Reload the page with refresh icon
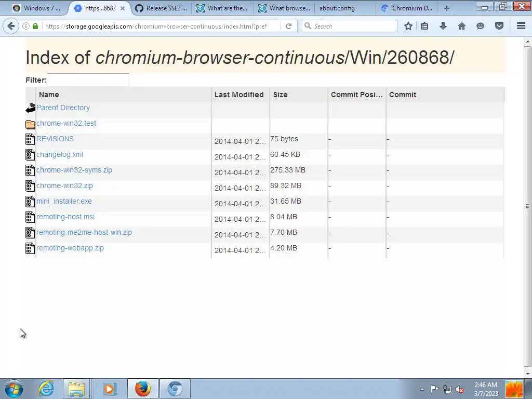Screen dimensions: 532x399 (x=289, y=26)
